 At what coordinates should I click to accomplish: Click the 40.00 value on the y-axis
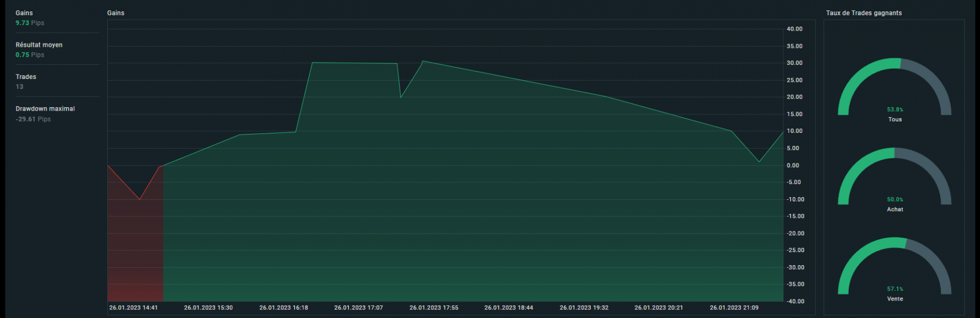click(x=794, y=29)
